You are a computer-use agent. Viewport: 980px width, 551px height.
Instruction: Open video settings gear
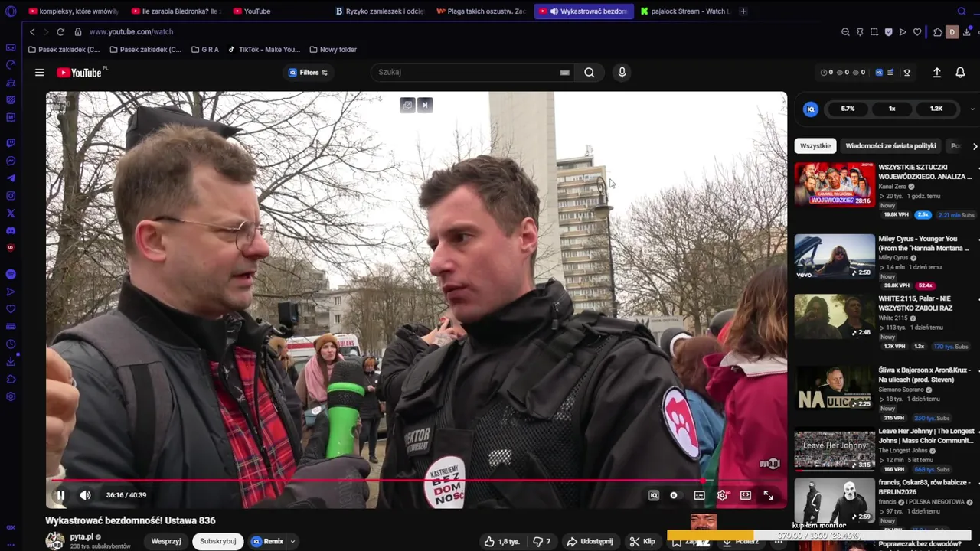coord(722,495)
